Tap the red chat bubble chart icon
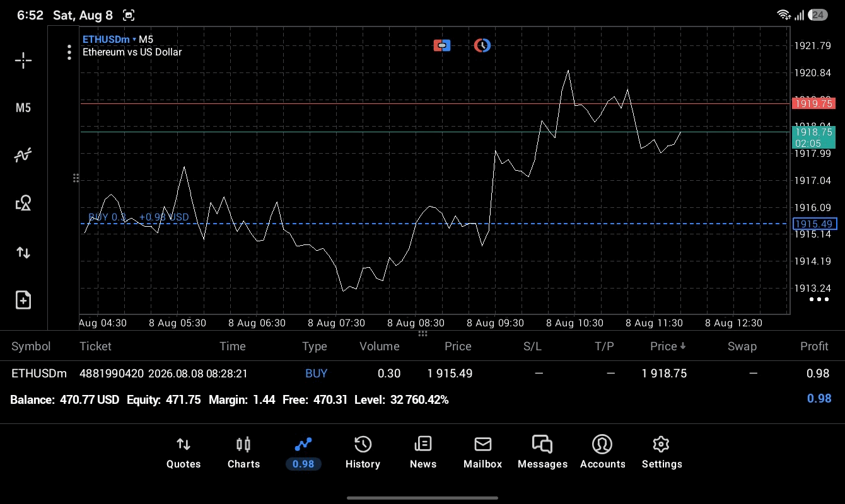Screen dimensions: 845x504 point(442,45)
